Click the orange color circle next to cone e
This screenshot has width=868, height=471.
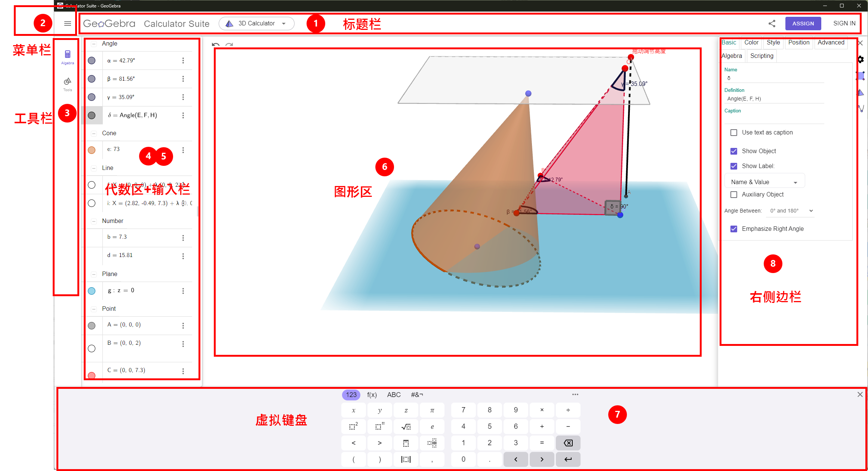(92, 149)
